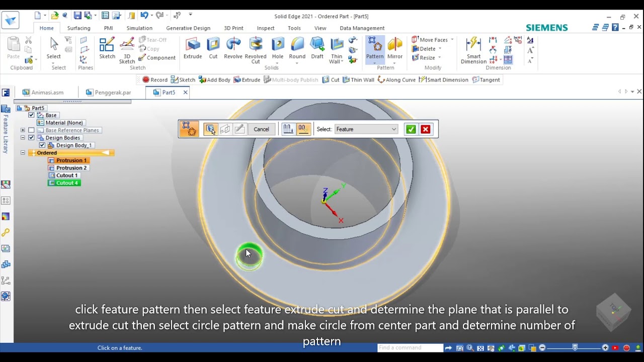The height and width of the screenshot is (362, 644).
Task: Open the Hole dropdown arrow
Action: (278, 63)
